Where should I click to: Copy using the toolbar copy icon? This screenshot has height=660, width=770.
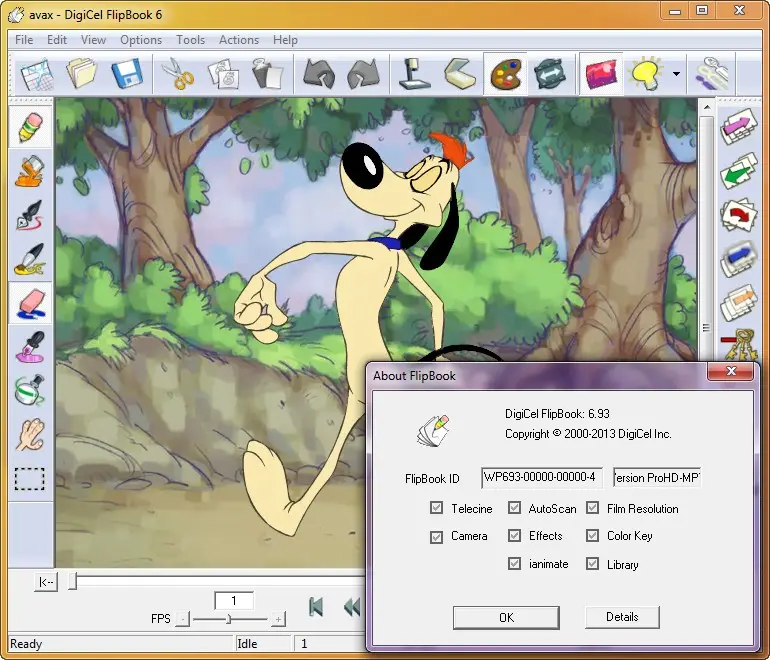tap(224, 74)
